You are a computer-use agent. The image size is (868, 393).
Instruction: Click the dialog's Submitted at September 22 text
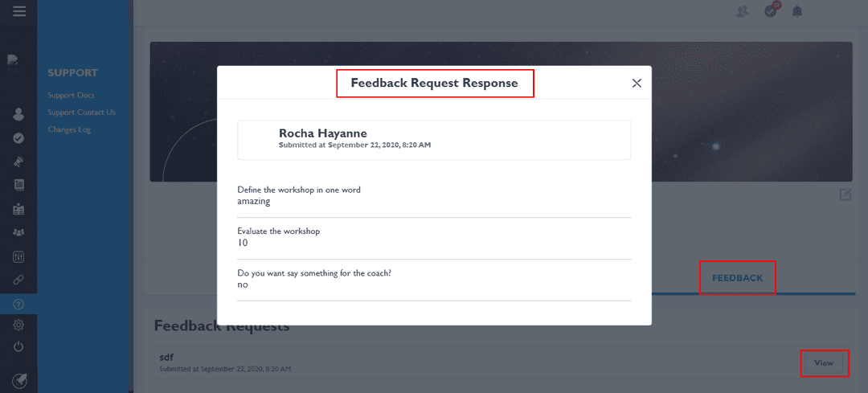click(x=355, y=145)
